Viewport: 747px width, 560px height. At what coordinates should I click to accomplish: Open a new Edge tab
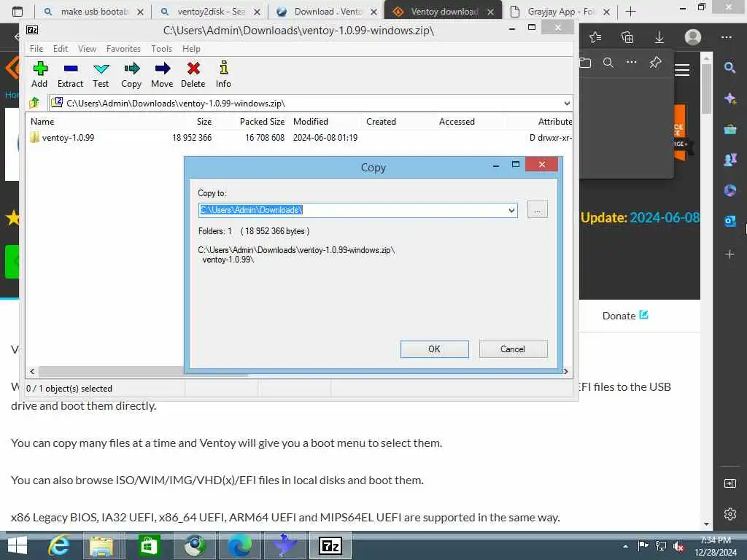point(630,12)
